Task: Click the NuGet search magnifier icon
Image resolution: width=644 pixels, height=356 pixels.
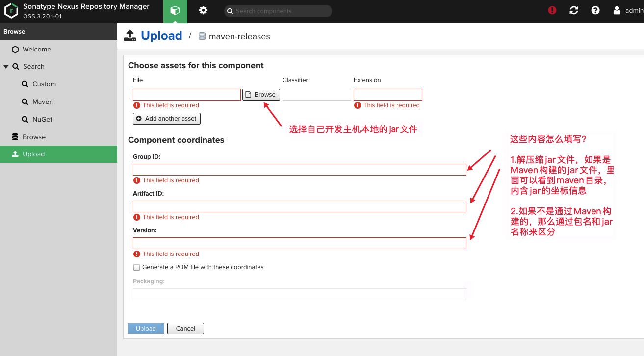Action: coord(25,120)
